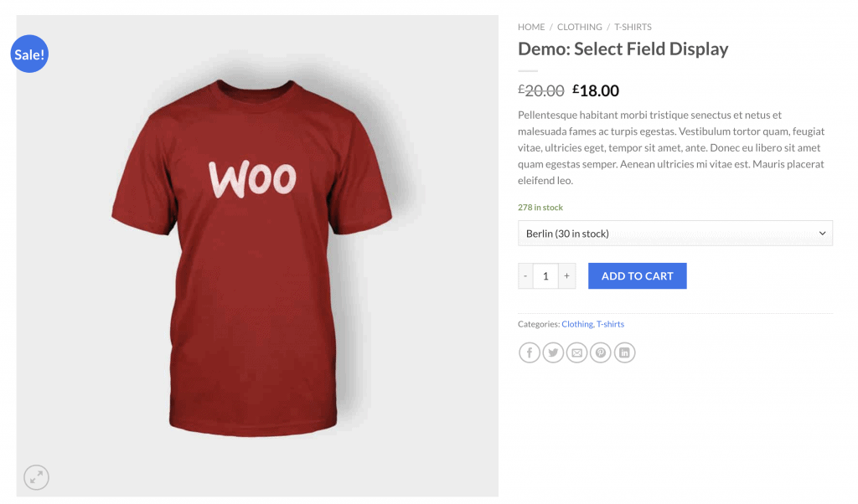
Task: Email this product using the envelope icon
Action: (x=576, y=352)
